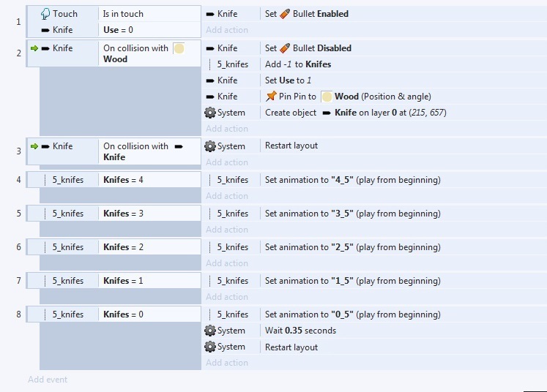
Task: Click the System gear icon beside Wait 0.35 seconds
Action: click(210, 331)
